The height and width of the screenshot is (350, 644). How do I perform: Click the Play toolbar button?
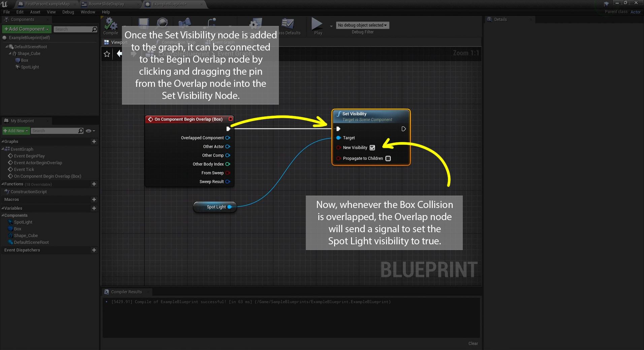[317, 26]
